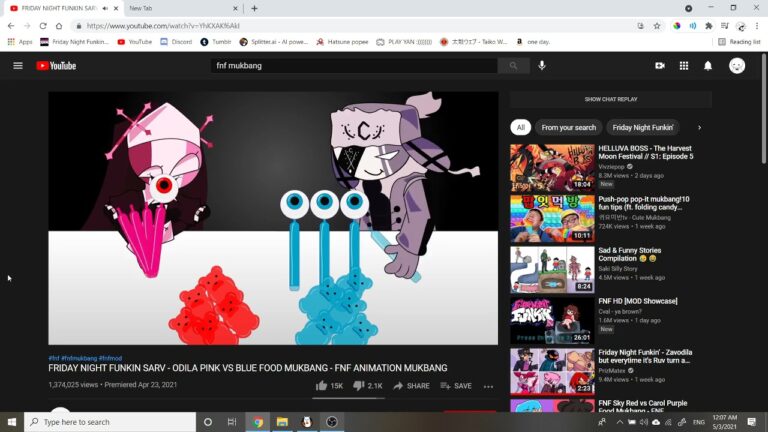Open the Sad & Funny Stories Compilation thumbnail
Viewport: 768px width, 432px height.
(552, 269)
